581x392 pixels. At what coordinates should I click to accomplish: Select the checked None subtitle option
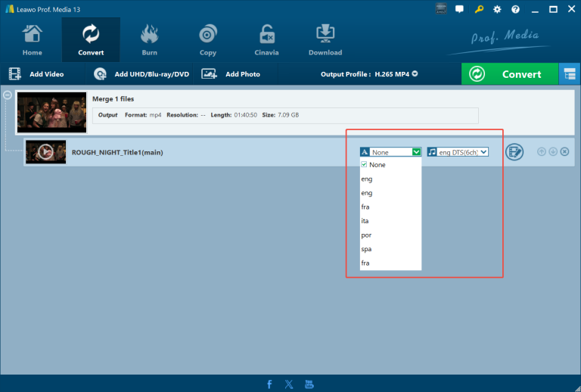390,165
